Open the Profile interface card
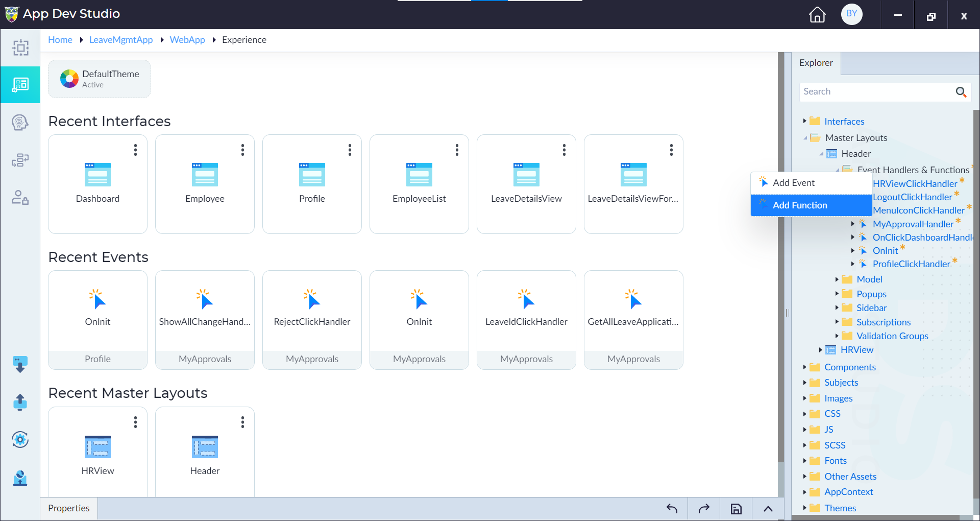The height and width of the screenshot is (521, 980). (312, 184)
